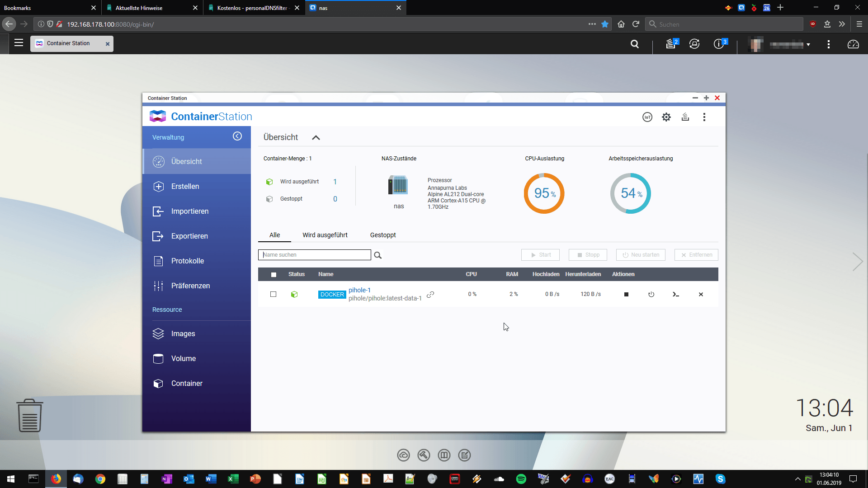Open Container under Ressource
The width and height of the screenshot is (868, 488).
click(x=197, y=383)
